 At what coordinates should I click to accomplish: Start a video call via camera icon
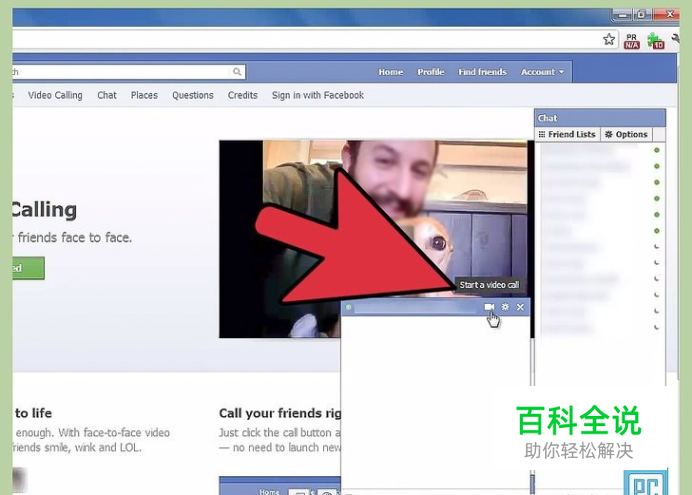489,307
